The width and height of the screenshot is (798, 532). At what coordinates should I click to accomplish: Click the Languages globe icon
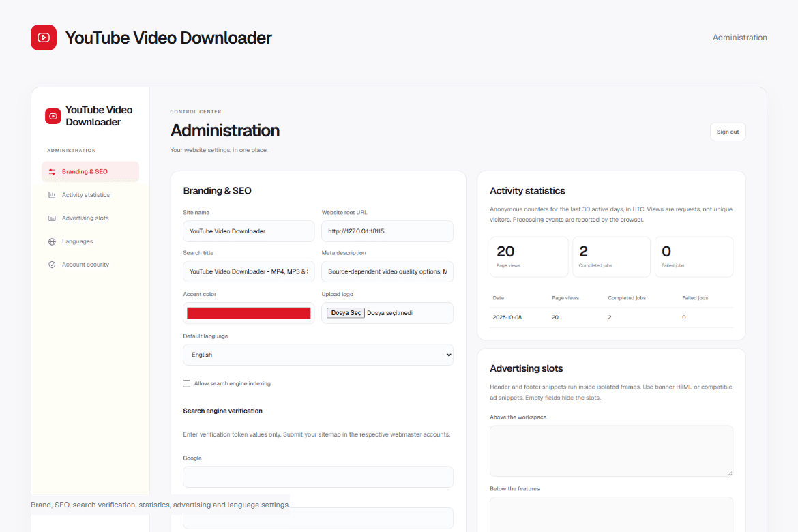(x=52, y=241)
